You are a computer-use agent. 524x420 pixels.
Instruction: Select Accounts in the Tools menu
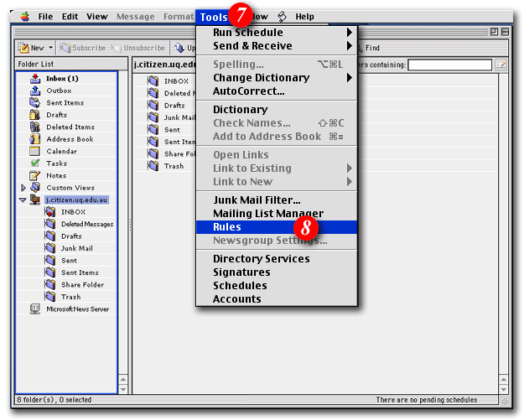click(x=236, y=299)
